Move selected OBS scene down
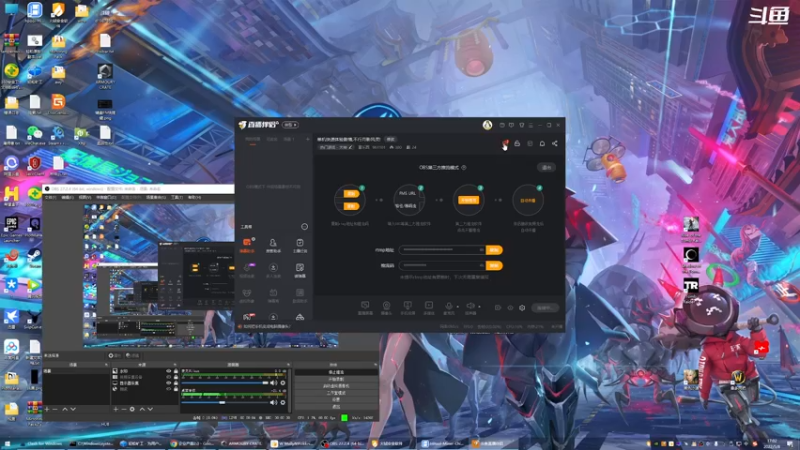This screenshot has height=450, width=800. pyautogui.click(x=73, y=409)
